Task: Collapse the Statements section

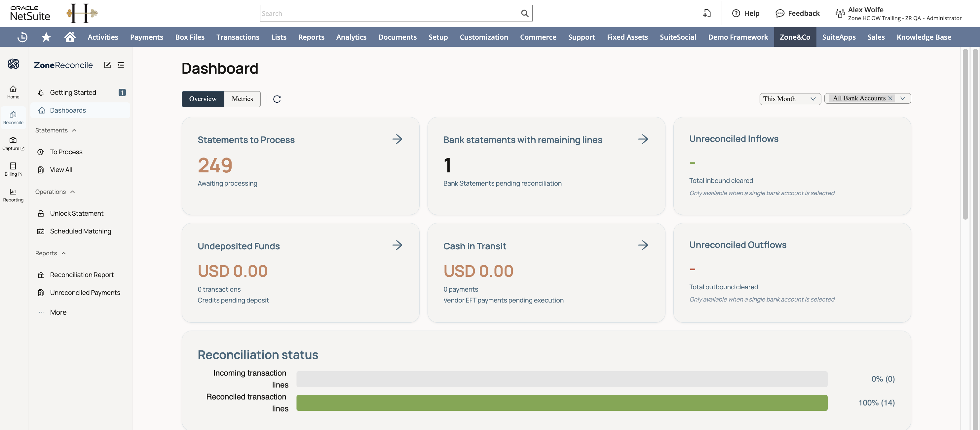Action: pos(56,130)
